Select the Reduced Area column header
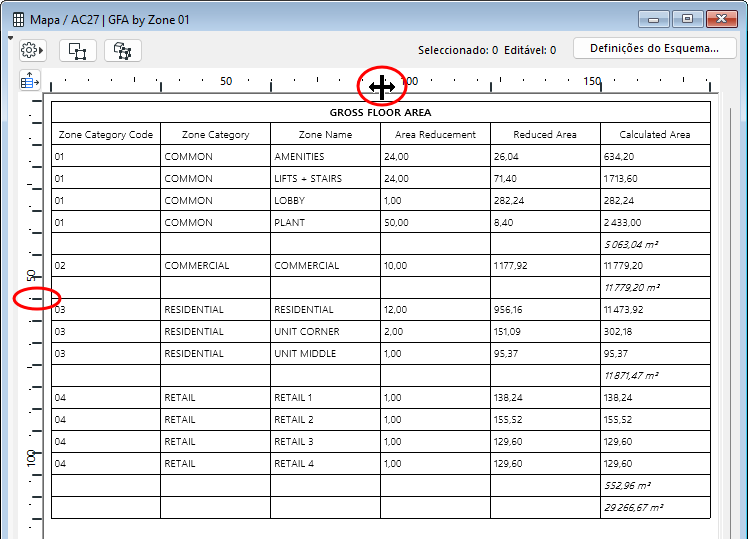This screenshot has width=748, height=539. 545,135
